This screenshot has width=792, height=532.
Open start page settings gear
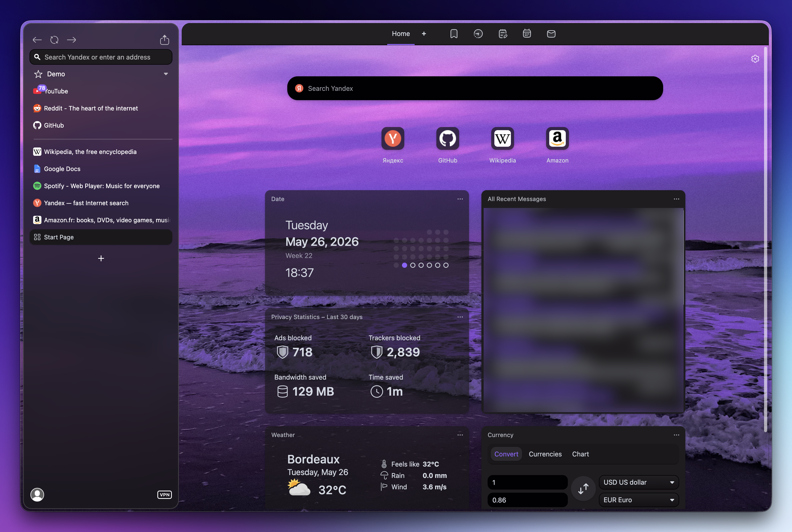point(755,59)
